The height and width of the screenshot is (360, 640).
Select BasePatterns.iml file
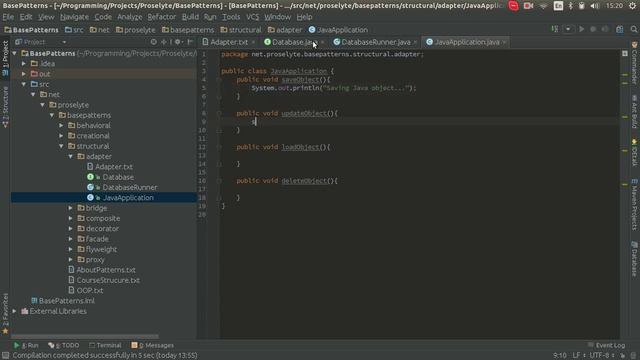point(63,301)
